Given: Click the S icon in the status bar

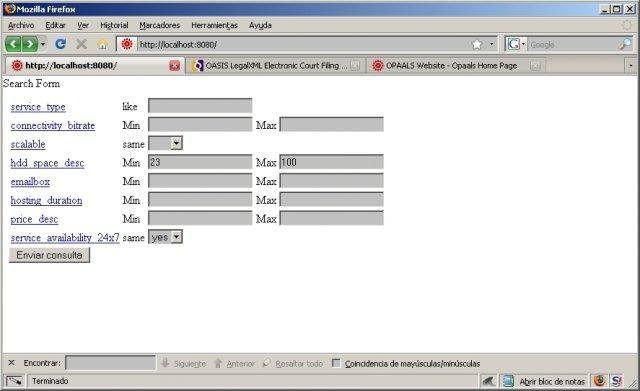Looking at the screenshot, I should click(616, 381).
